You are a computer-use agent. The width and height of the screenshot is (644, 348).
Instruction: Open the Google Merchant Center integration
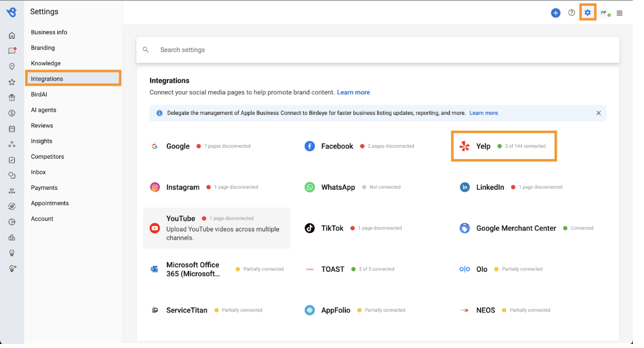point(516,228)
